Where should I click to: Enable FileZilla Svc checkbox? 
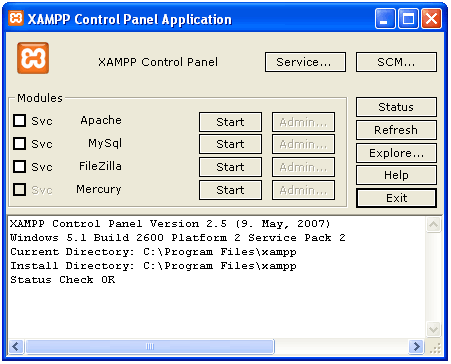pyautogui.click(x=20, y=166)
